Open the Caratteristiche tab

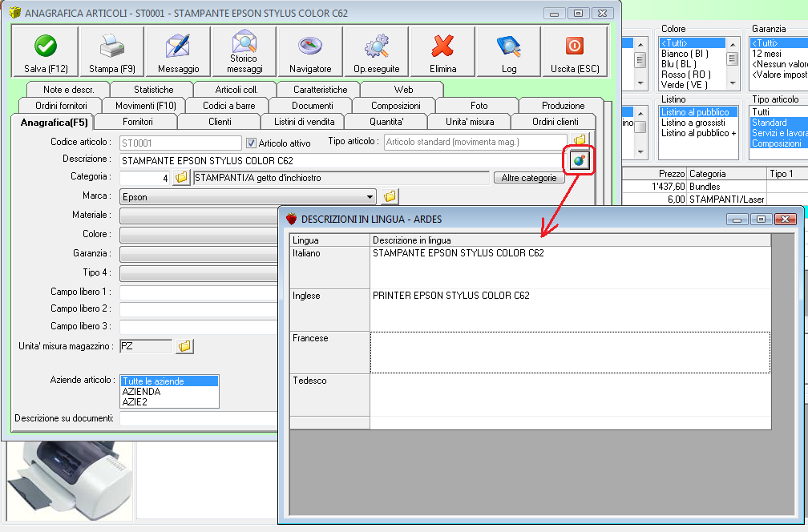320,90
